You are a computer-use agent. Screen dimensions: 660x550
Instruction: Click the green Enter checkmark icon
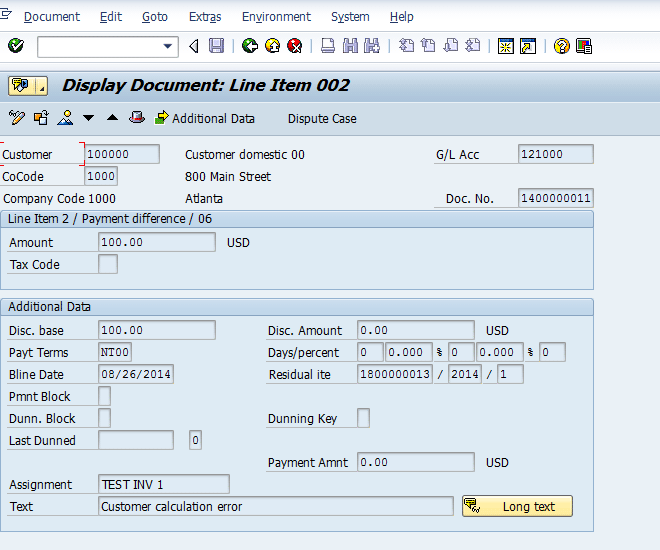click(15, 46)
